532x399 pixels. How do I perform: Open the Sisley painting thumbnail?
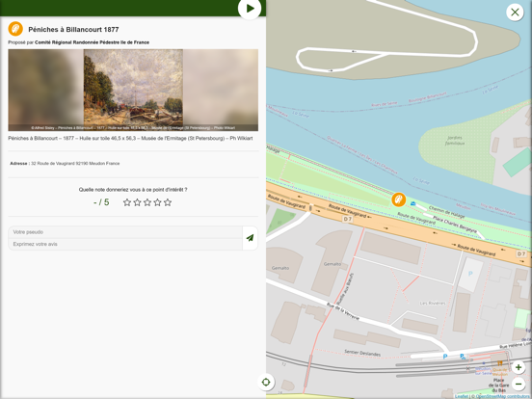tap(133, 90)
